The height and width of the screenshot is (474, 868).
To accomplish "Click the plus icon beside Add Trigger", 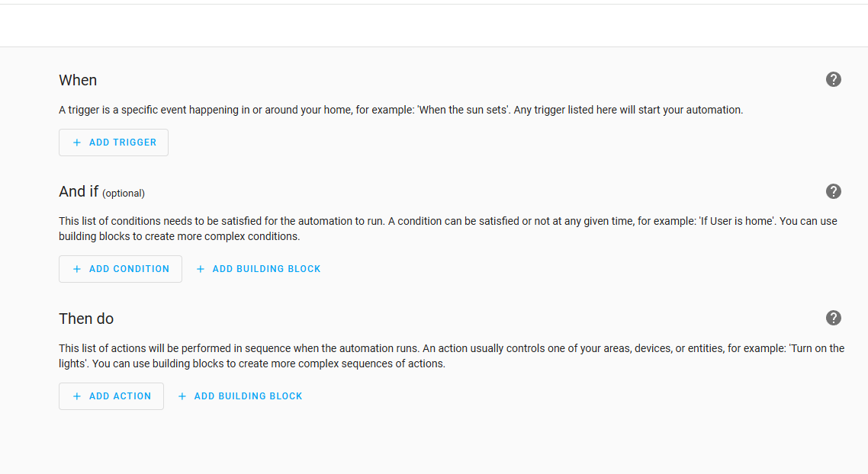I will [x=77, y=143].
